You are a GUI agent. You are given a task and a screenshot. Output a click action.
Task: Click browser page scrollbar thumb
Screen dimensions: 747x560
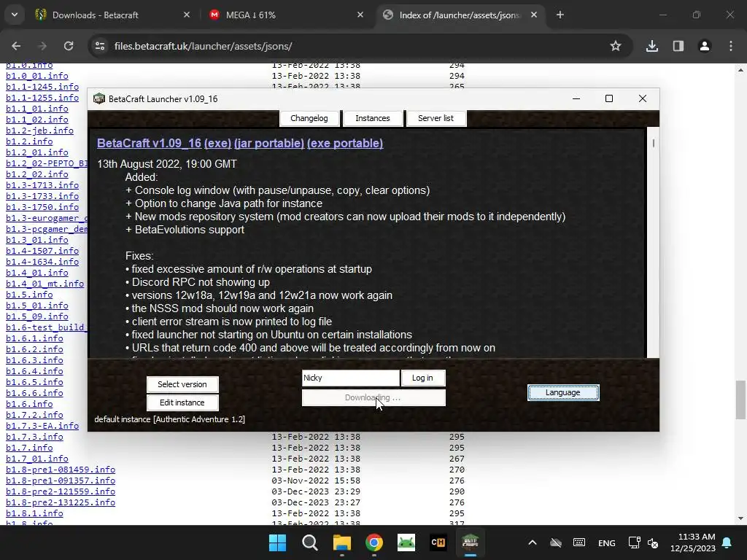pos(740,400)
